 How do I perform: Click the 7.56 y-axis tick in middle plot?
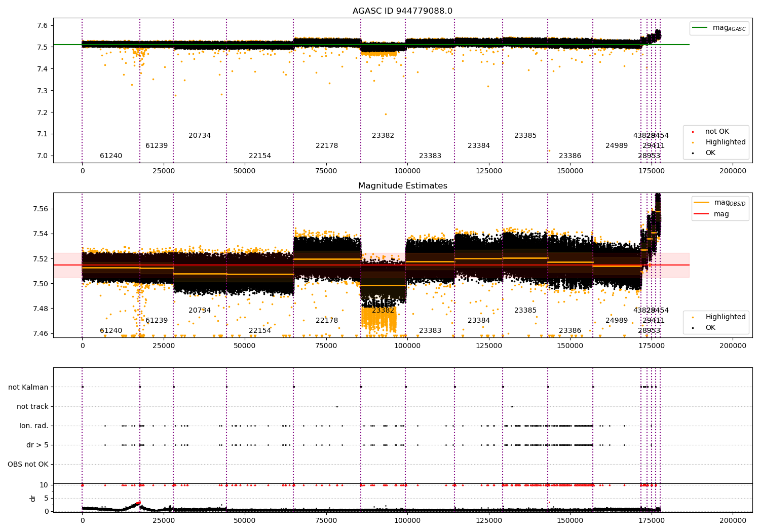(x=41, y=209)
